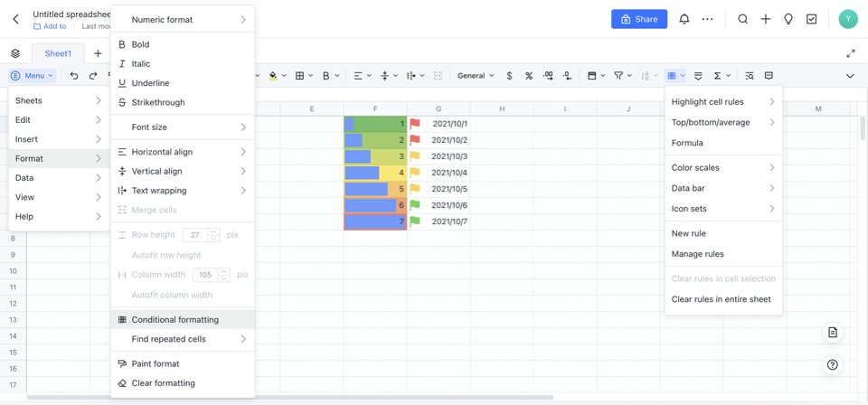The width and height of the screenshot is (868, 405).
Task: Click the dollar currency format icon
Action: tap(509, 76)
